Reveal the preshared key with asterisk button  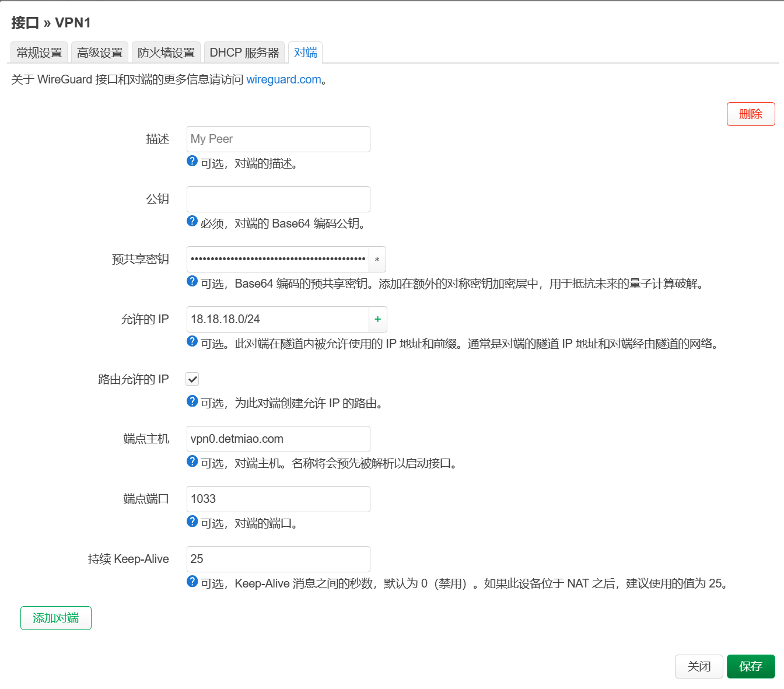377,260
